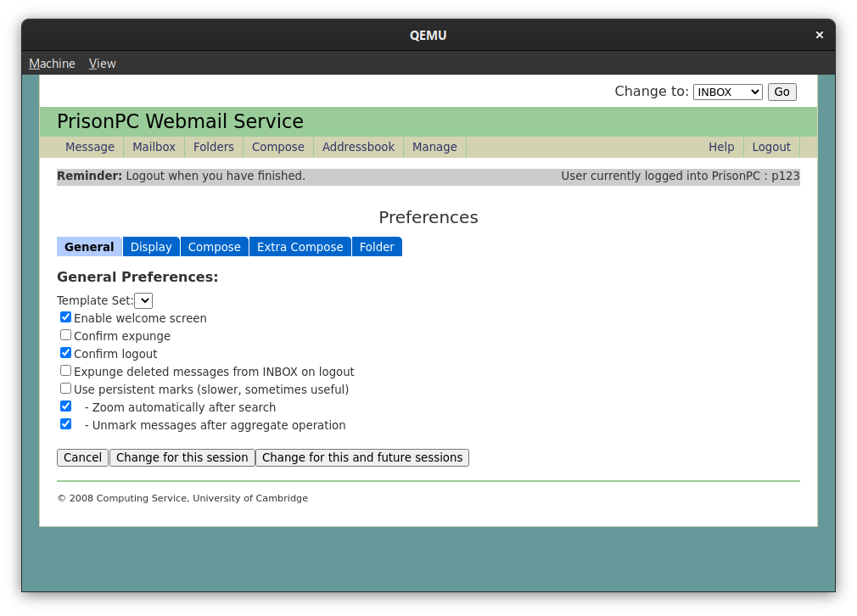The width and height of the screenshot is (857, 616).
Task: Expand the Template Set dropdown
Action: coord(143,300)
